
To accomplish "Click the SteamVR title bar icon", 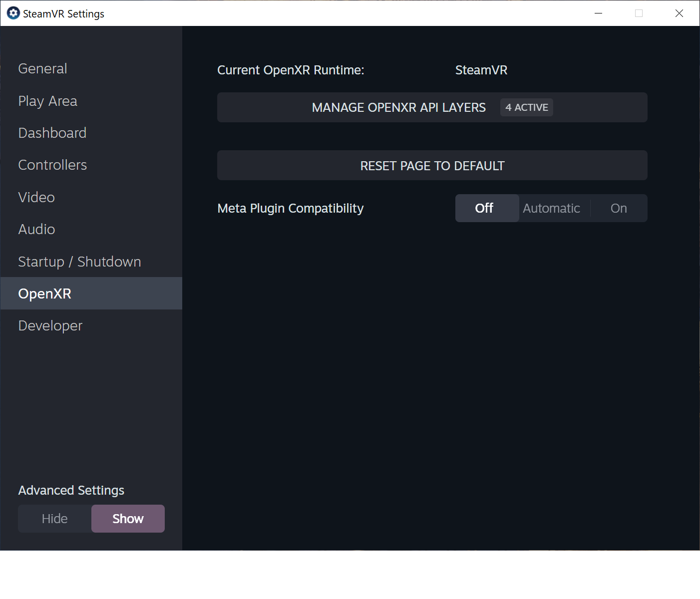I will click(x=13, y=13).
